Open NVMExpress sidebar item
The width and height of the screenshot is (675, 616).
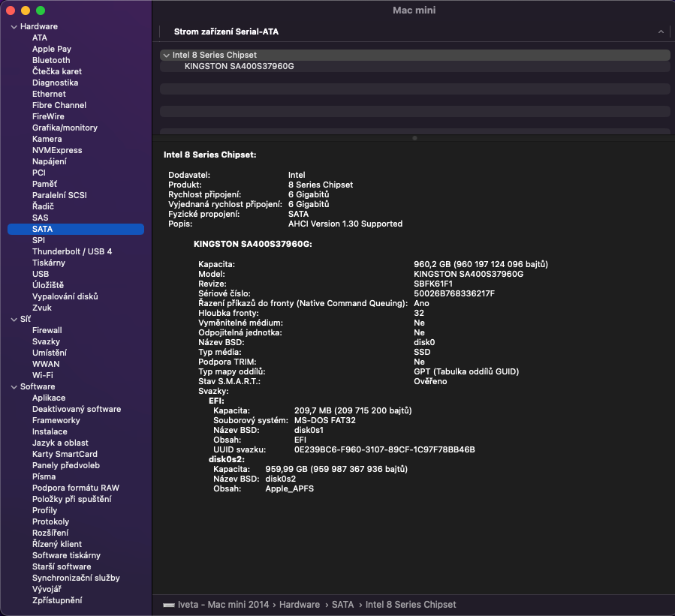pos(57,150)
